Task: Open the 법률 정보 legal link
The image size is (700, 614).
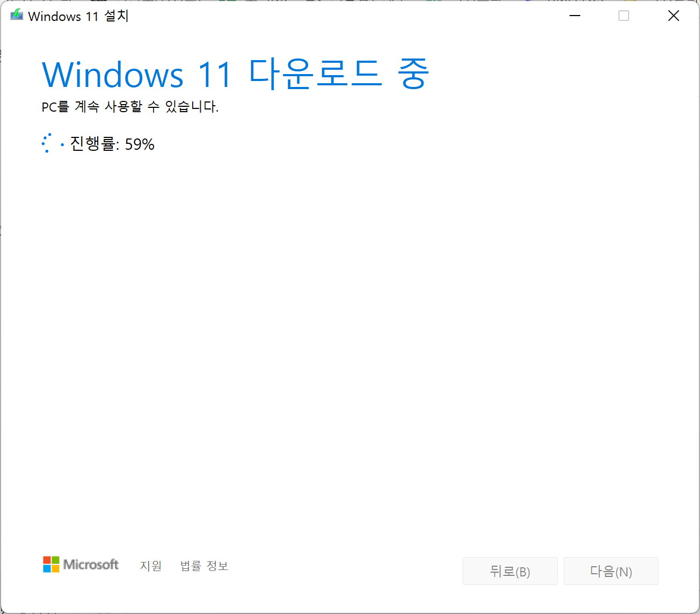Action: point(204,566)
